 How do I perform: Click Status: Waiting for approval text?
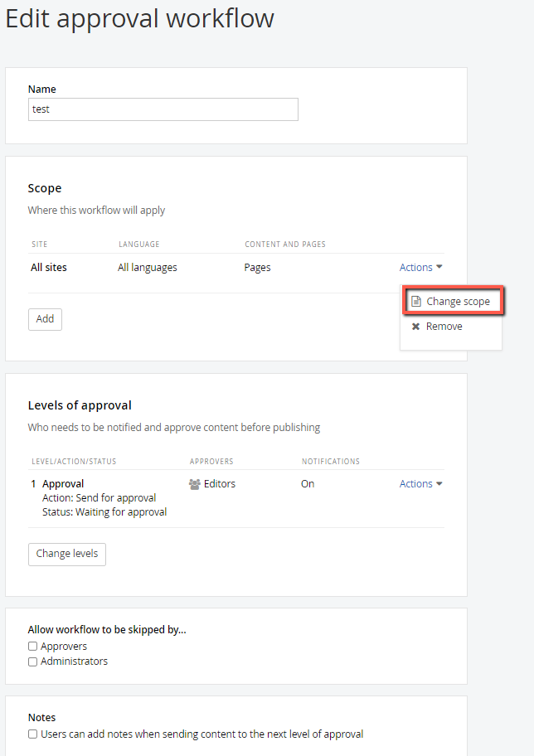(x=104, y=511)
